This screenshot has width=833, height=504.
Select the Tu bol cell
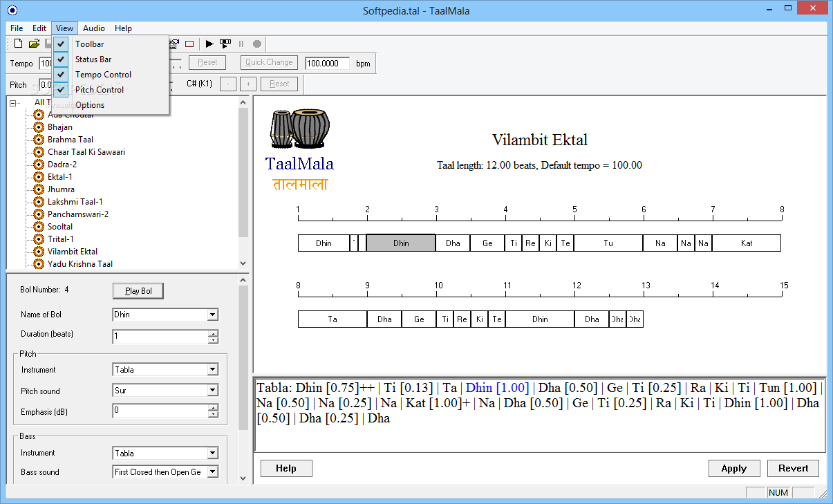click(608, 243)
